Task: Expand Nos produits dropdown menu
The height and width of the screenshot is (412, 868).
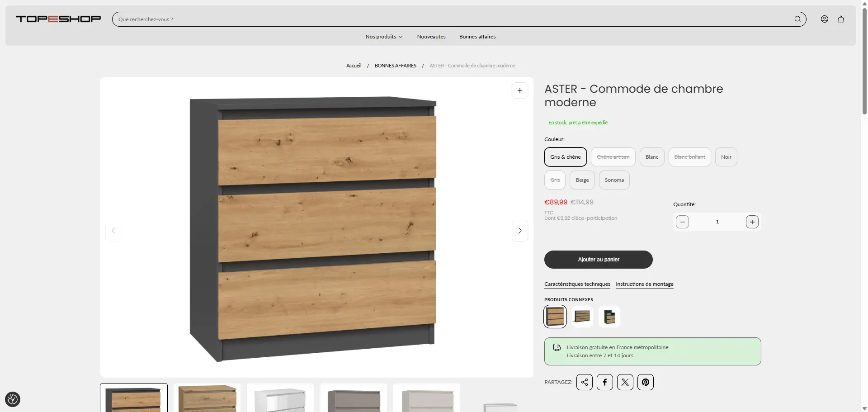Action: click(x=384, y=37)
